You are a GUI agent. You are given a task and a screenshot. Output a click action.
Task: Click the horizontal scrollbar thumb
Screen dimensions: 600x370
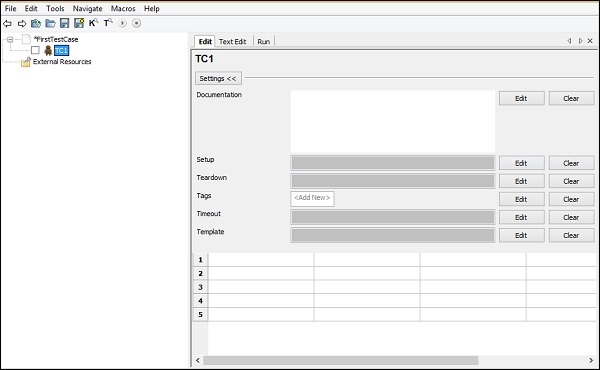pyautogui.click(x=341, y=360)
